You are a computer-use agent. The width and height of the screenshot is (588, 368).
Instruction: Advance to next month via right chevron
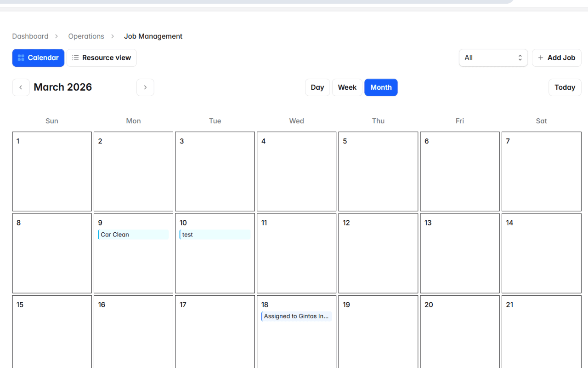(x=145, y=87)
